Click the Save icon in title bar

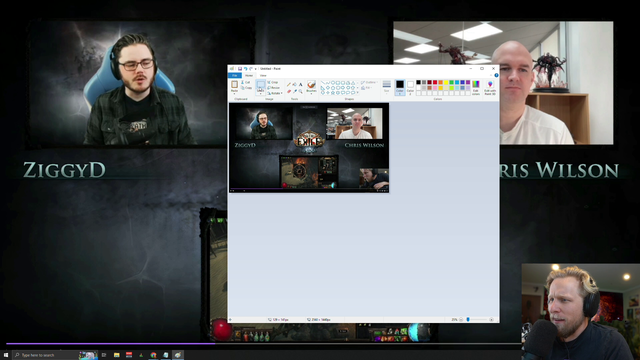coord(240,69)
